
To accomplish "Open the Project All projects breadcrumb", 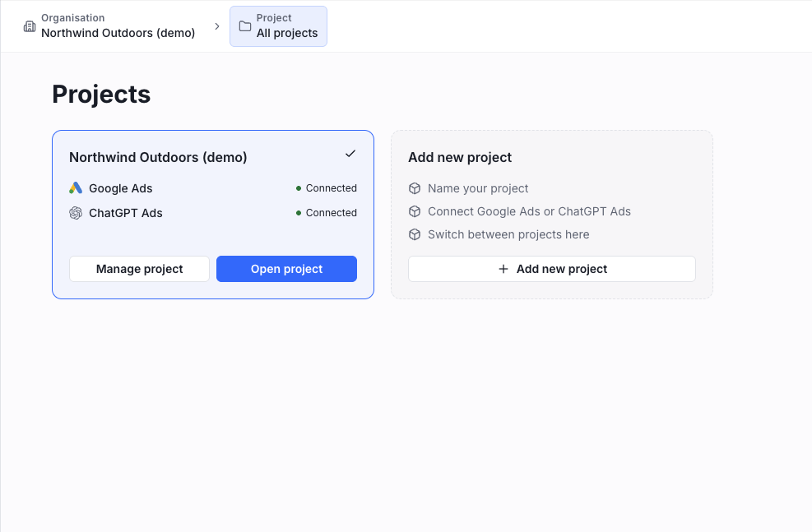I will 278,26.
